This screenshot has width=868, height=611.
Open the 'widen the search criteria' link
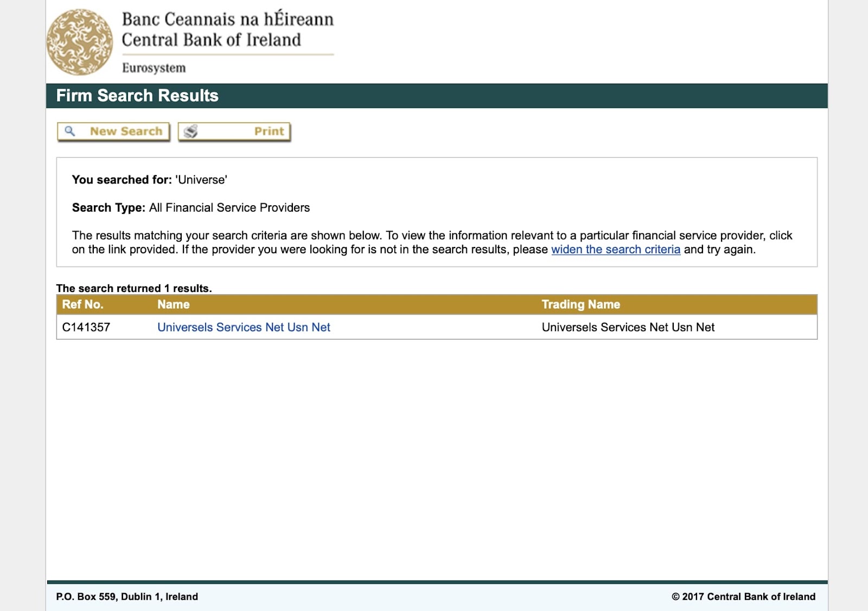pyautogui.click(x=616, y=250)
